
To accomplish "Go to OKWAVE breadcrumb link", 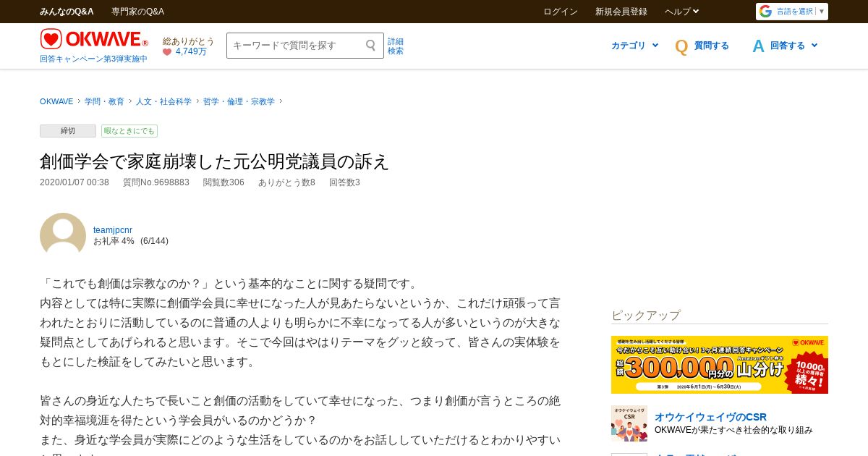I will (x=56, y=102).
